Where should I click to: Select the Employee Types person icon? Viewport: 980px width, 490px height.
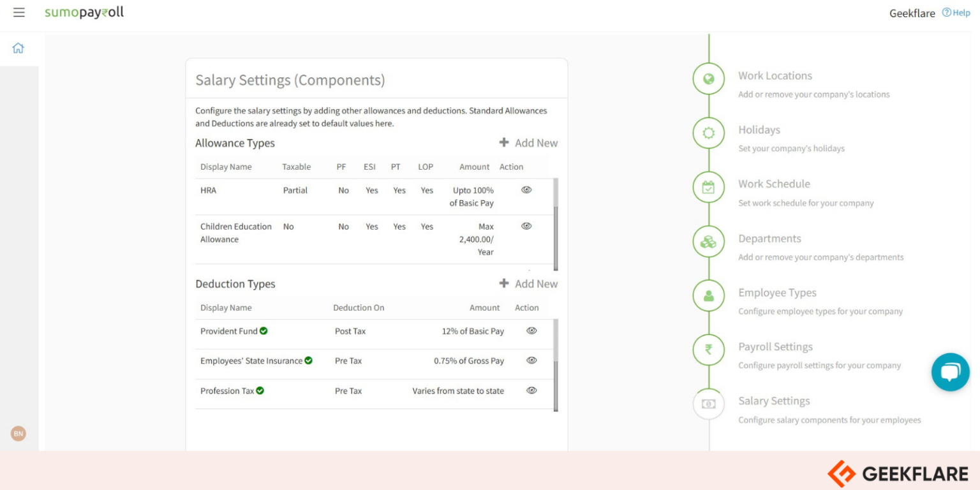coord(708,296)
